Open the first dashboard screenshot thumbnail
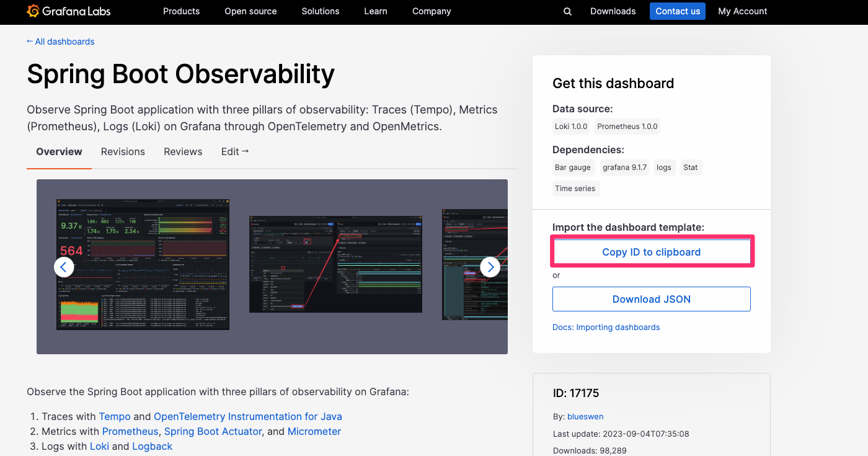The height and width of the screenshot is (456, 868). [143, 264]
